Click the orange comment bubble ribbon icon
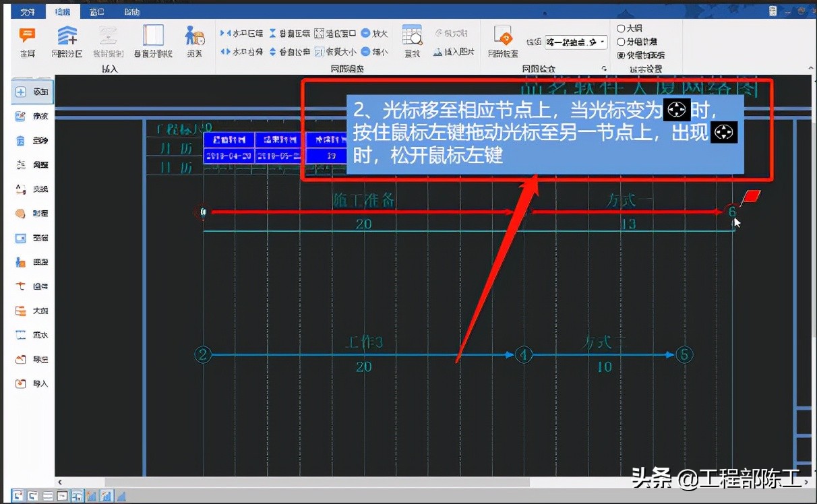The image size is (817, 504). tap(27, 35)
